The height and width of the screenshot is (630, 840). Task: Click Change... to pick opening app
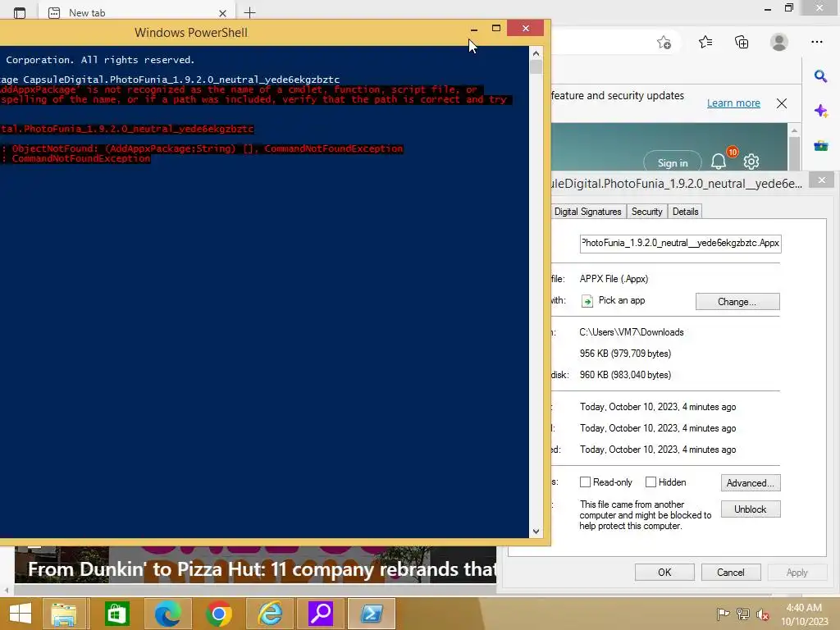737,302
